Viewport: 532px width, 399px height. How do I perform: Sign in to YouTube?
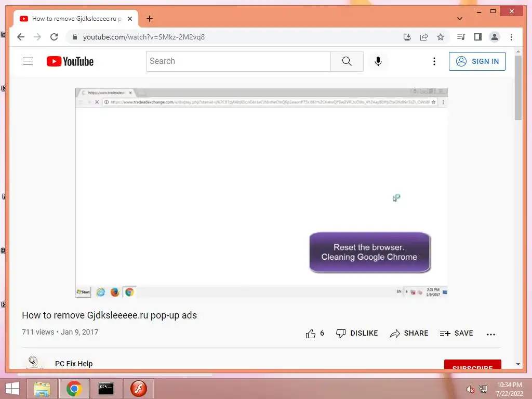click(477, 61)
